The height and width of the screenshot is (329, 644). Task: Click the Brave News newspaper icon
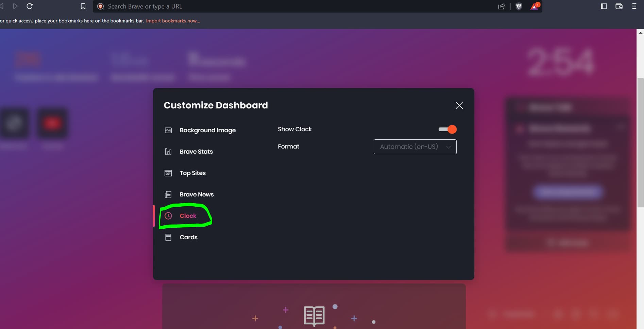coord(168,194)
